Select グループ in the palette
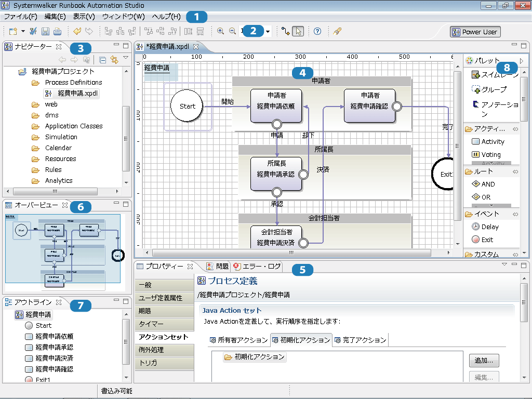Viewport: 532px width, 399px height. pos(489,89)
